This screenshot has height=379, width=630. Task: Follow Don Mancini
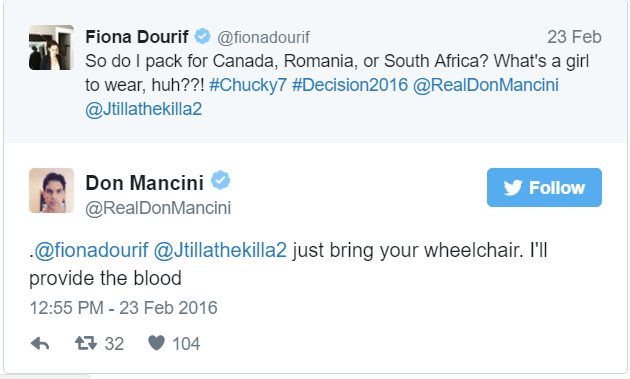click(544, 187)
